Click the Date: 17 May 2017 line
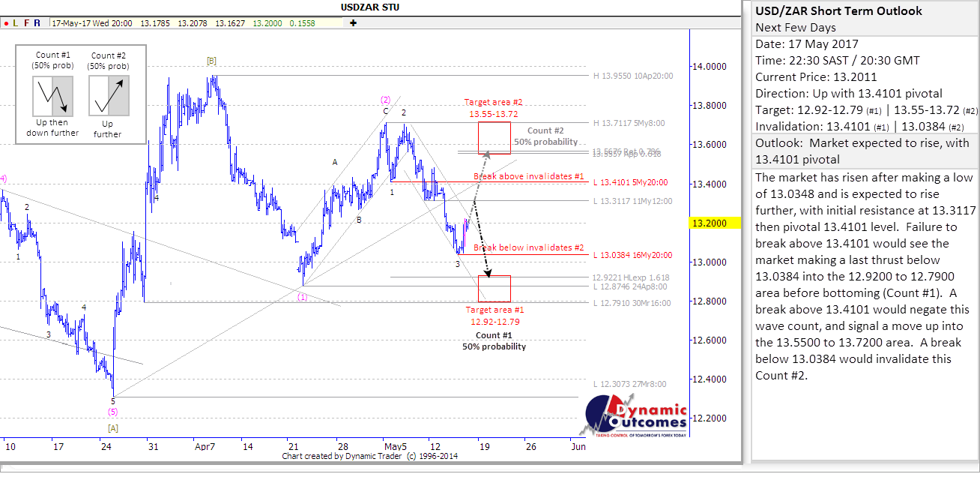980x483 pixels. point(807,44)
